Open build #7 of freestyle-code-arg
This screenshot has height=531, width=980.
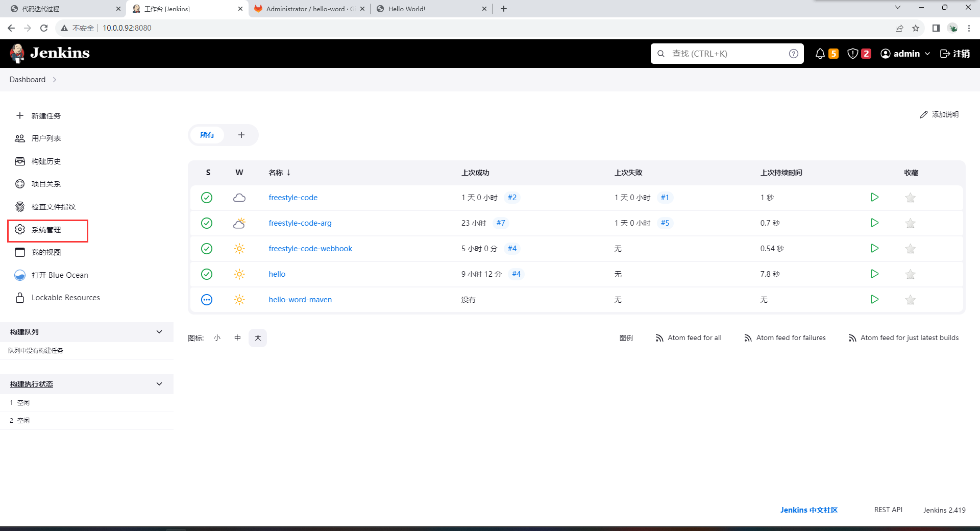501,223
